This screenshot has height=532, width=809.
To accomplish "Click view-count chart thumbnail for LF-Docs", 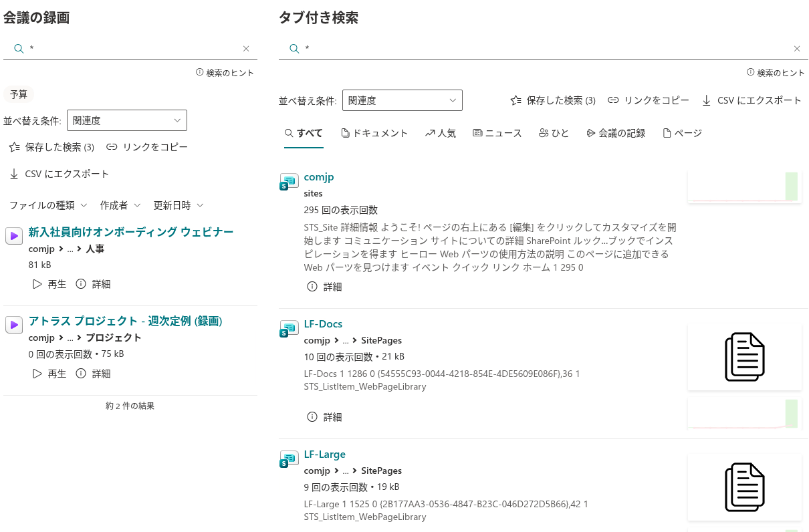I will click(x=744, y=413).
